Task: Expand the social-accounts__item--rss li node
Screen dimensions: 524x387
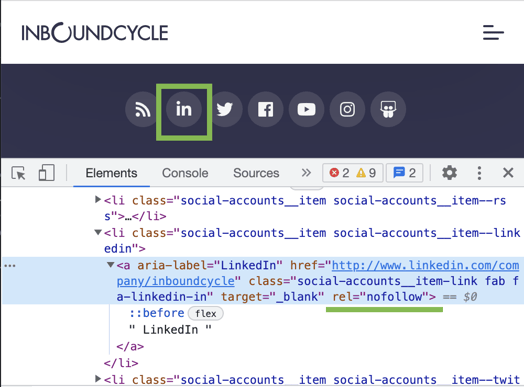Action: [x=98, y=200]
